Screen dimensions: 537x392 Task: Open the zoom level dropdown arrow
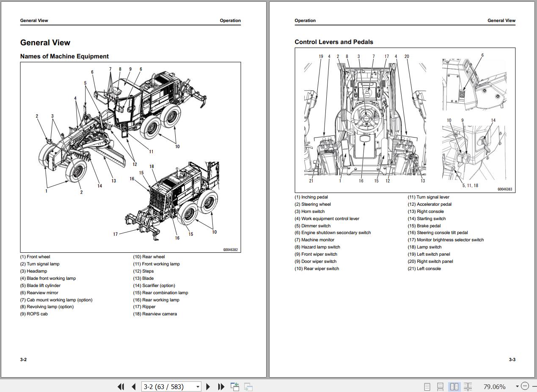pyautogui.click(x=517, y=386)
